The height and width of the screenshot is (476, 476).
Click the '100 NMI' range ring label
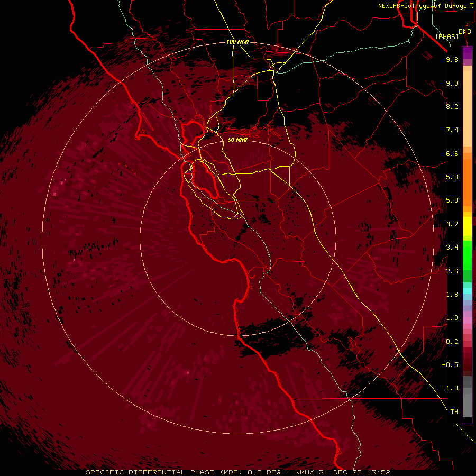[x=237, y=42]
